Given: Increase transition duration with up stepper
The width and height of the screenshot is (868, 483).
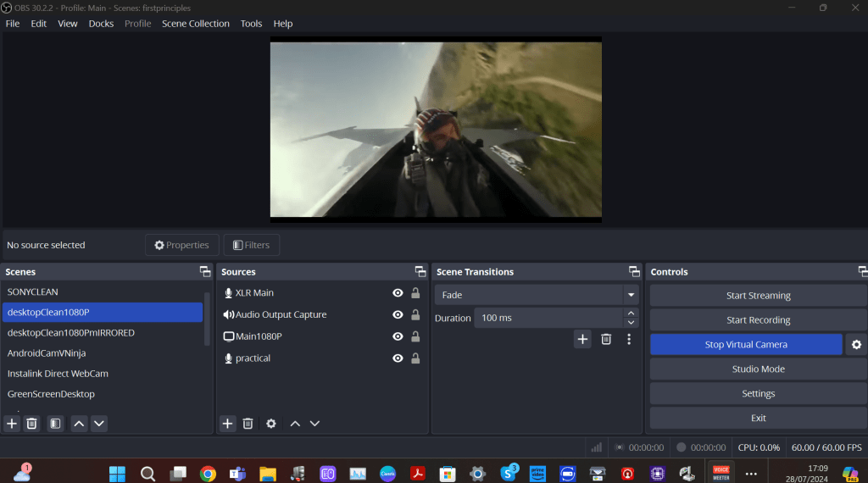Looking at the screenshot, I should point(631,314).
